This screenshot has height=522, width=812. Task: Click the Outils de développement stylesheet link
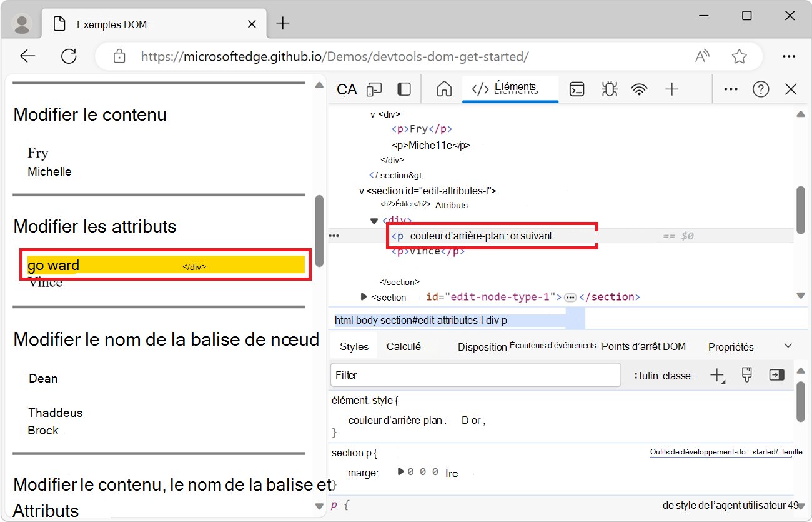pyautogui.click(x=721, y=451)
